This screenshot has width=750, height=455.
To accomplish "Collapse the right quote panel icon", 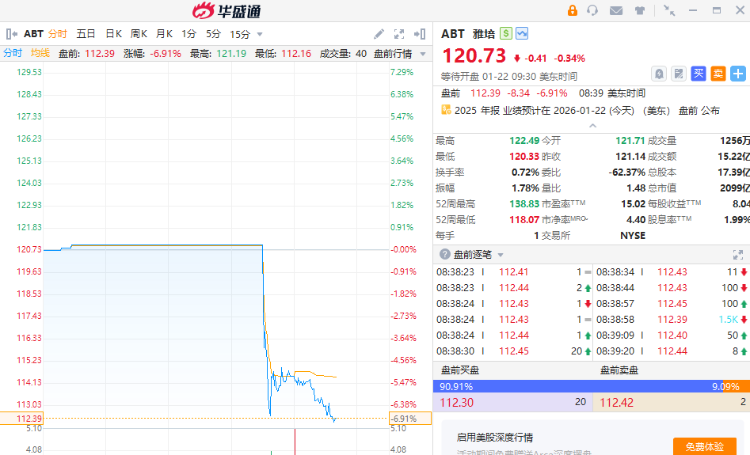I will tap(419, 34).
